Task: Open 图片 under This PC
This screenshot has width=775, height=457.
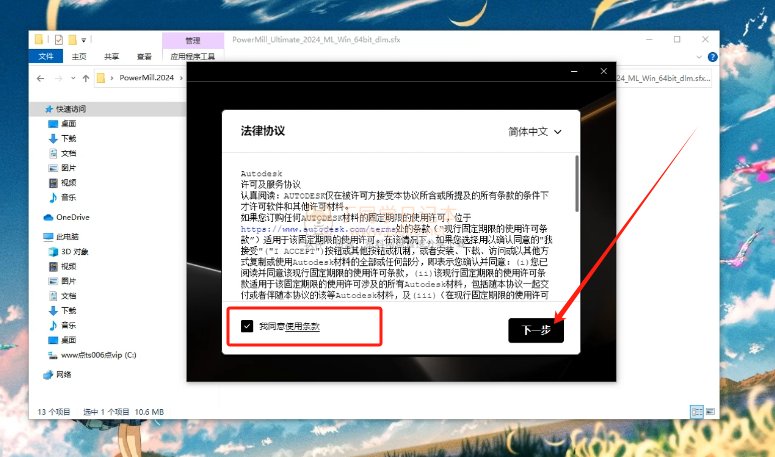Action: coord(69,281)
